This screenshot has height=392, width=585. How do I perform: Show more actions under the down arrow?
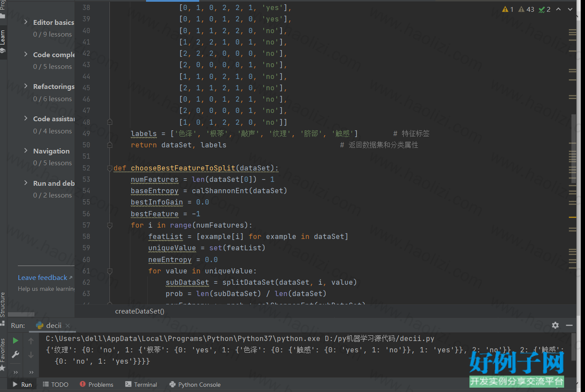click(x=31, y=372)
